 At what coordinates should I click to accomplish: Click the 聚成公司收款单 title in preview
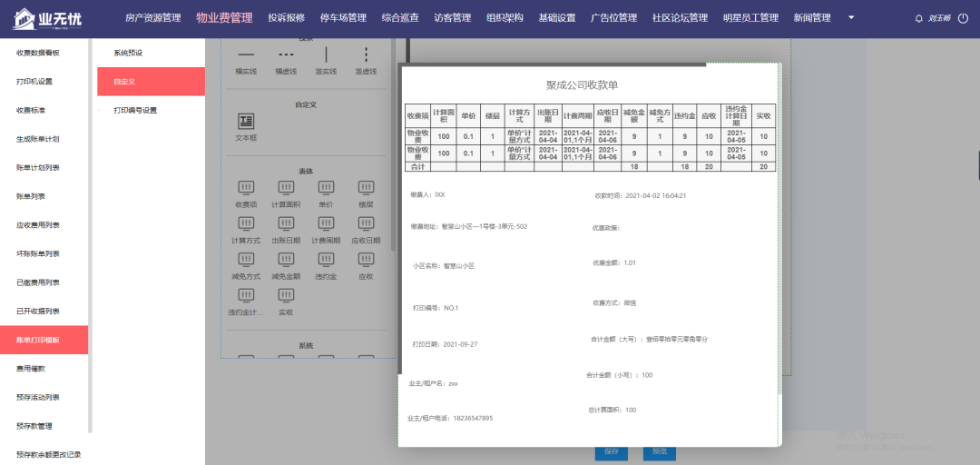tap(582, 85)
